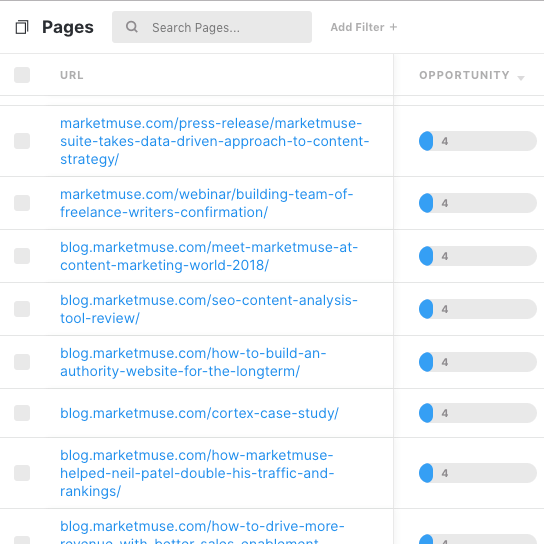
Task: Check the webinar freelance-writers-confirmation row checkbox
Action: (22, 203)
